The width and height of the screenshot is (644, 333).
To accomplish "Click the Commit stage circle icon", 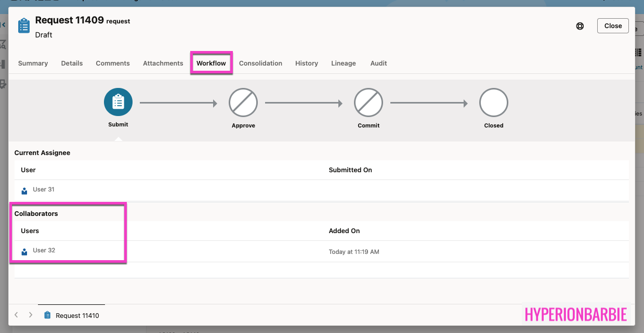I will [369, 102].
